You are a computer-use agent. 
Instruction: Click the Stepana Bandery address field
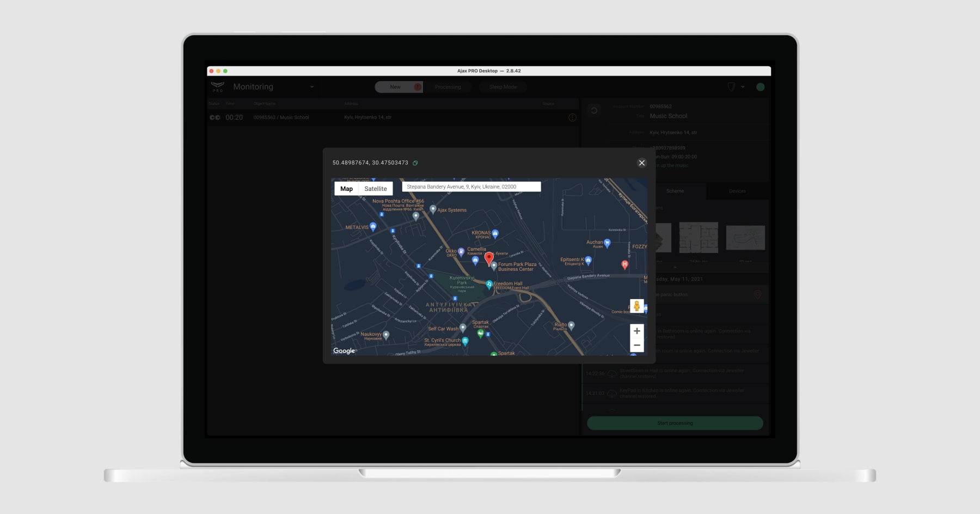471,187
